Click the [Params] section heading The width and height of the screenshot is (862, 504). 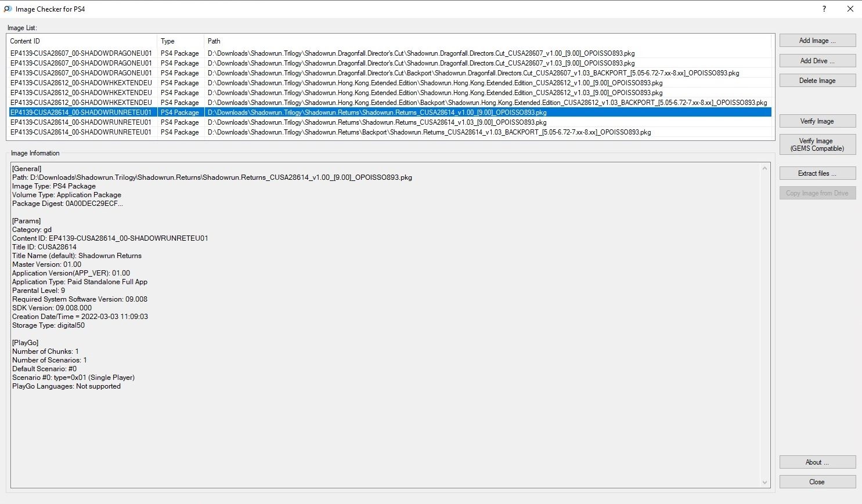pyautogui.click(x=26, y=221)
